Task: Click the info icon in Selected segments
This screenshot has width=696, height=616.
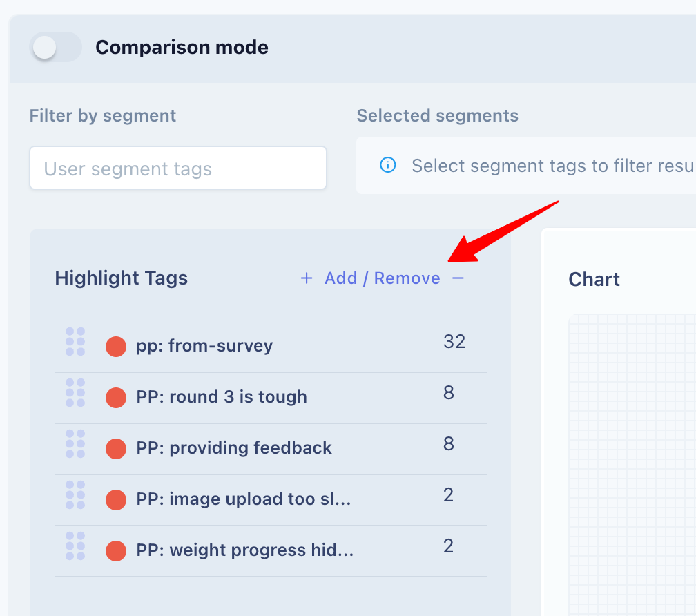Action: pyautogui.click(x=387, y=164)
